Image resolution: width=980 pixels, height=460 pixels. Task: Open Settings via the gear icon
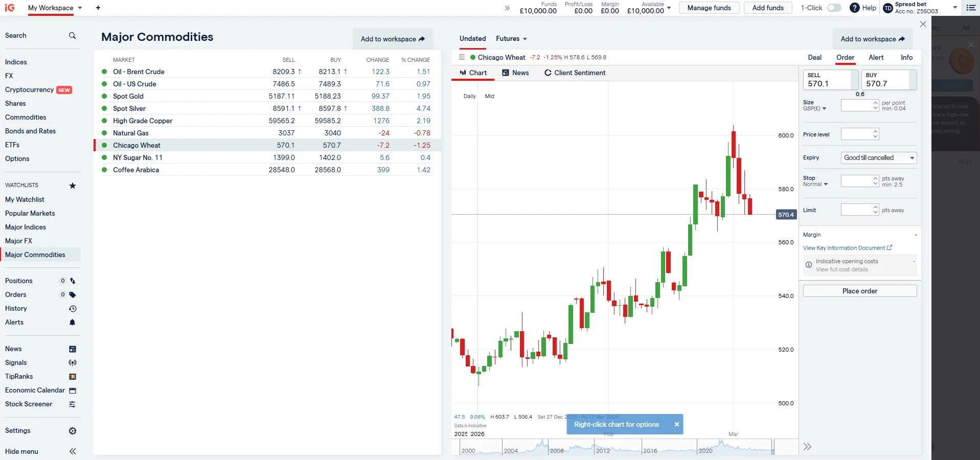[72, 431]
